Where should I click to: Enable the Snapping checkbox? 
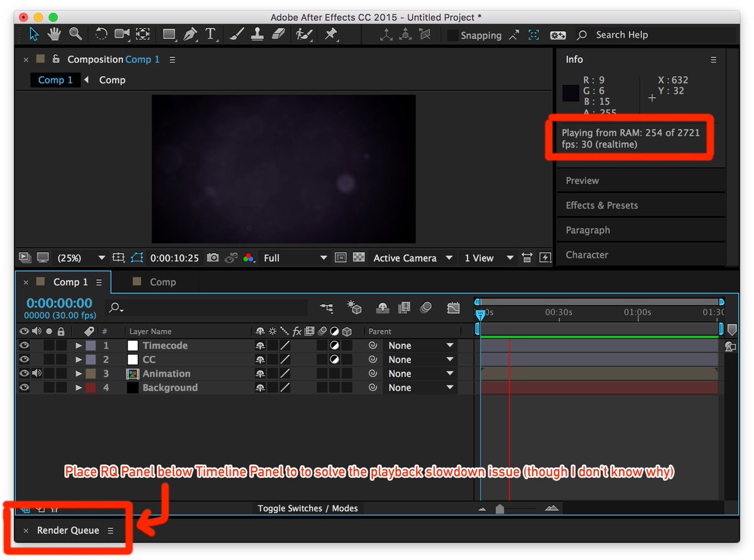point(452,36)
